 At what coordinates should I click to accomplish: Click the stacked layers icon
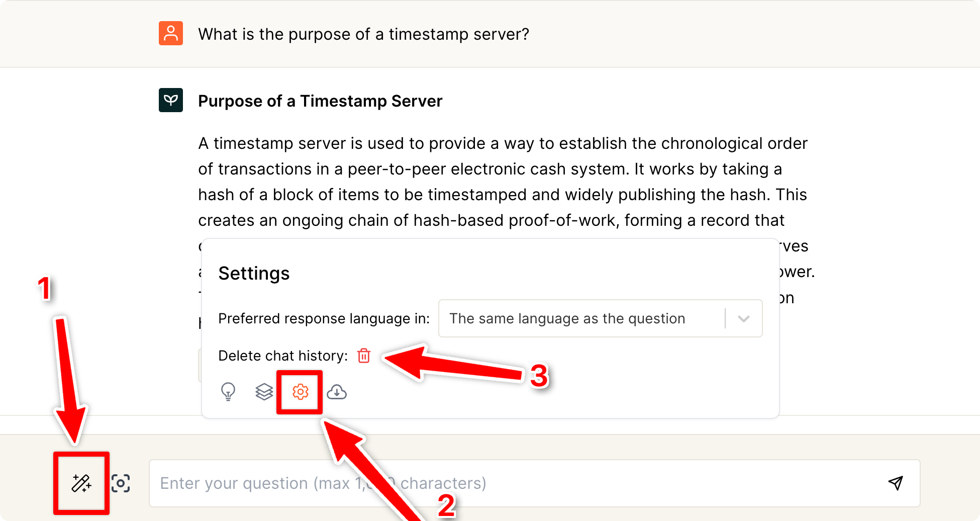[x=264, y=392]
